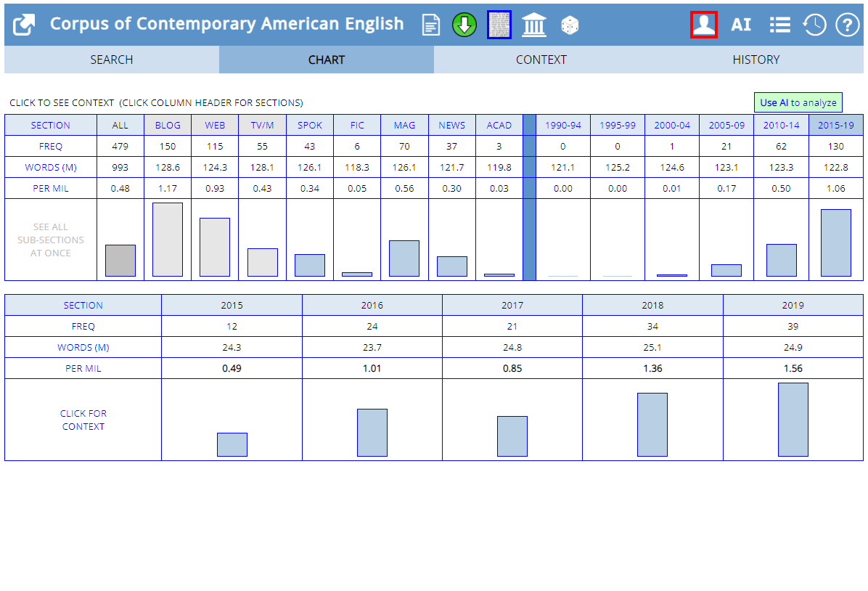Click the 2019 frequency bar
The width and height of the screenshot is (868, 591).
793,420
